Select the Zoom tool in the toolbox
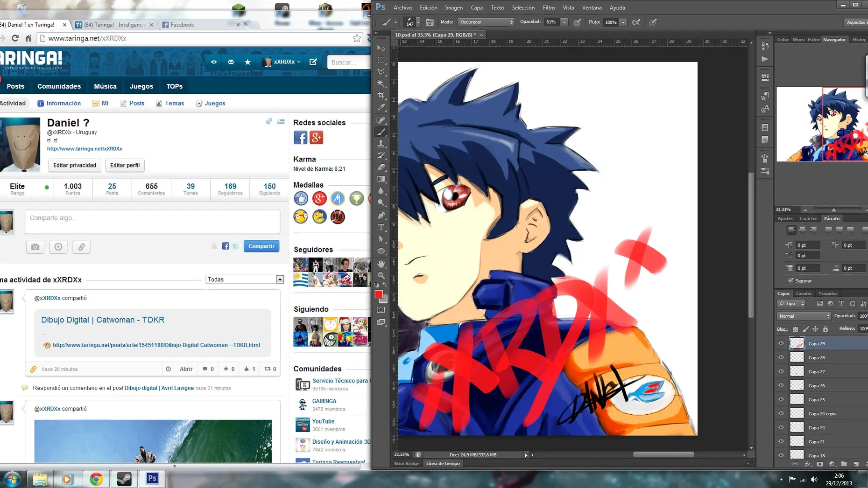This screenshot has width=868, height=488. point(381,275)
